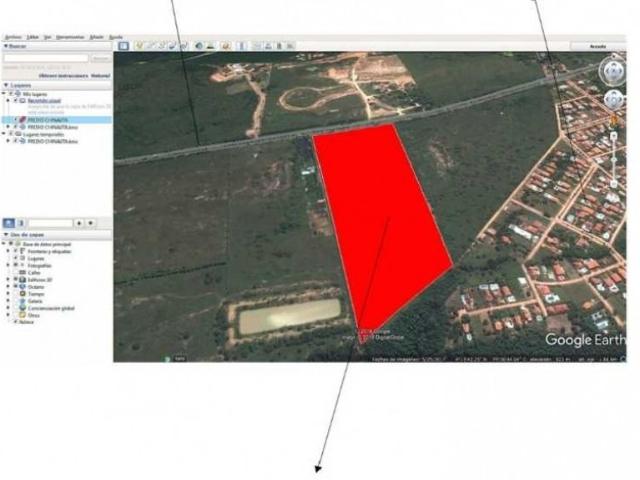The height and width of the screenshot is (480, 640).
Task: Click the orange Pegman Street View icon
Action: point(613,120)
